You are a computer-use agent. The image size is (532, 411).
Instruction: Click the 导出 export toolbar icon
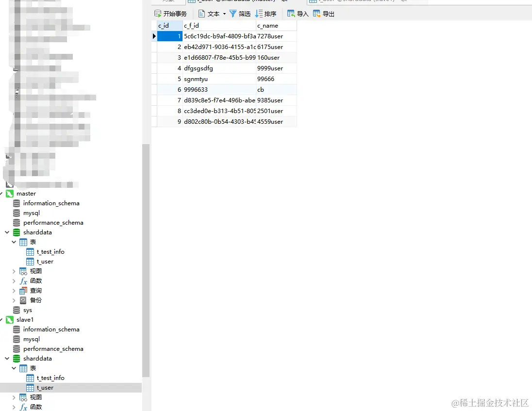click(x=316, y=14)
